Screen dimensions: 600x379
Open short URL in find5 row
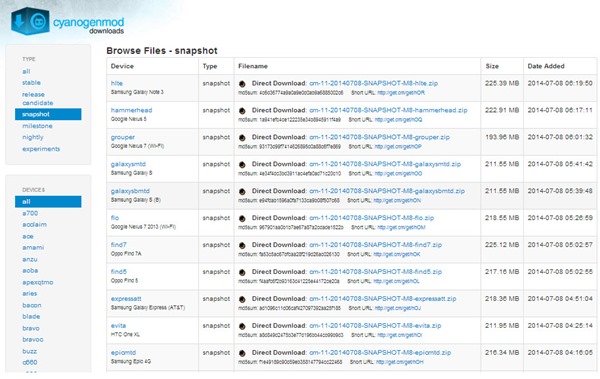tap(396, 281)
